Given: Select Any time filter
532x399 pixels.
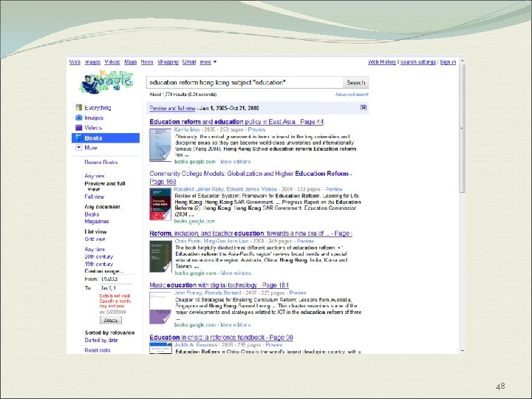Looking at the screenshot, I should [x=95, y=250].
